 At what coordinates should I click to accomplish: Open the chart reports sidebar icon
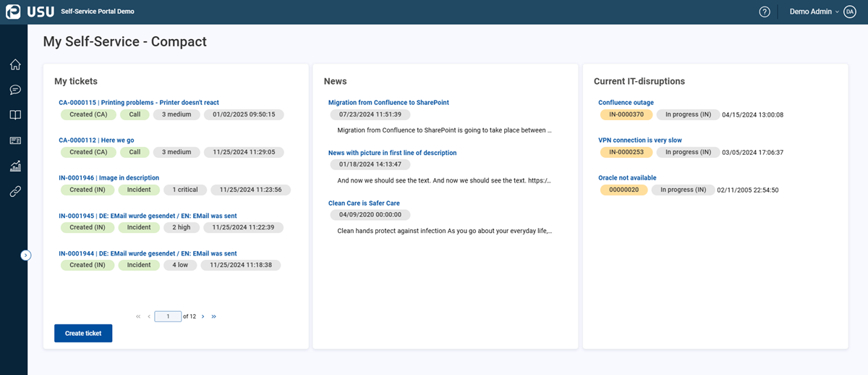click(x=15, y=166)
